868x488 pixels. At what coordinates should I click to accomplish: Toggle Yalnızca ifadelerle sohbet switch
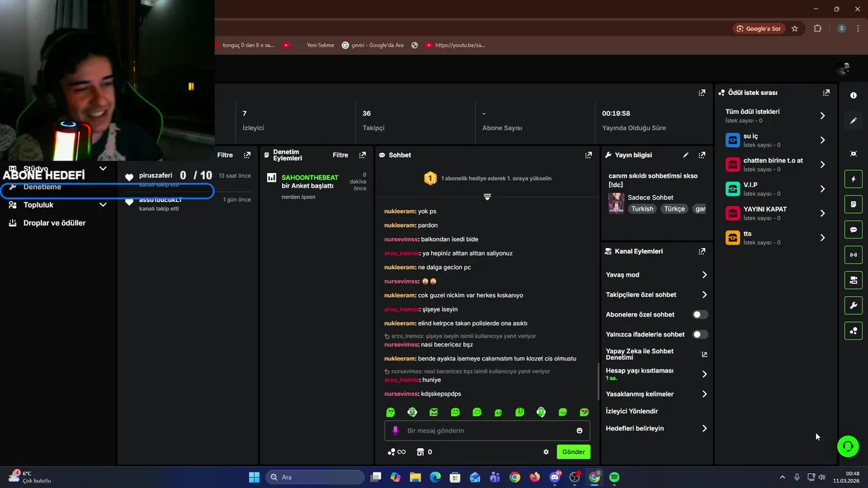700,334
